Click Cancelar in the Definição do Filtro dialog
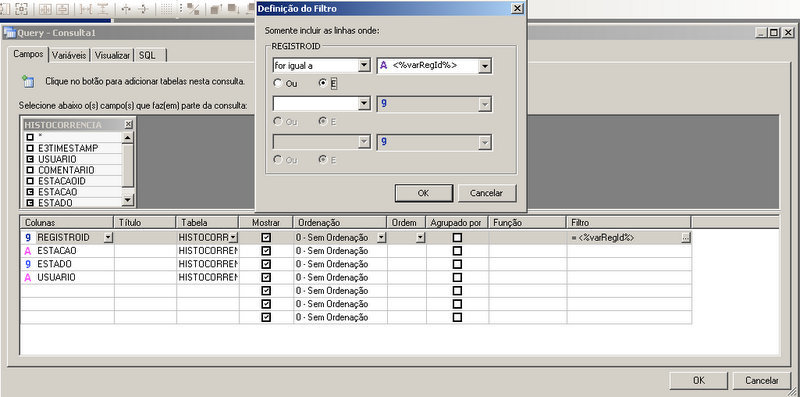 487,193
